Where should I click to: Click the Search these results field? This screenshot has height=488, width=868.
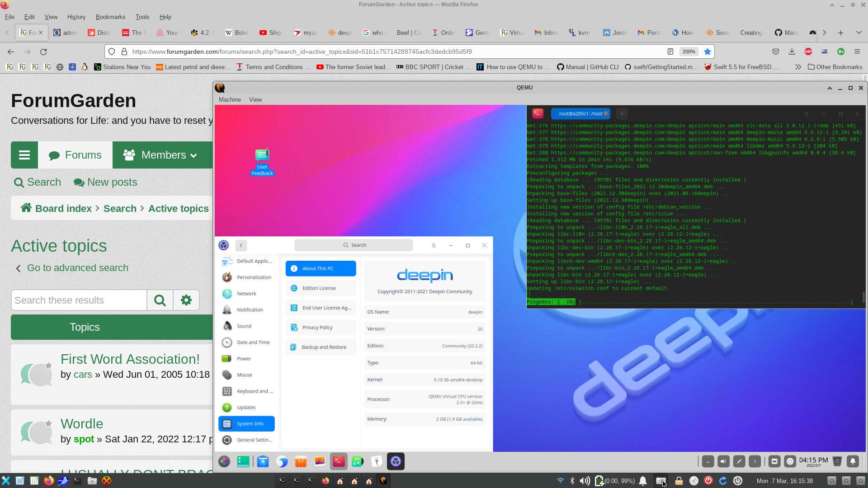point(79,300)
